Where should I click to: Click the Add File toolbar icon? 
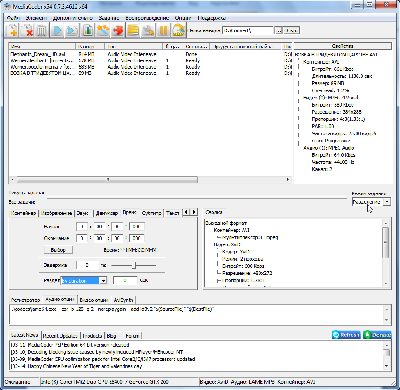pyautogui.click(x=12, y=31)
